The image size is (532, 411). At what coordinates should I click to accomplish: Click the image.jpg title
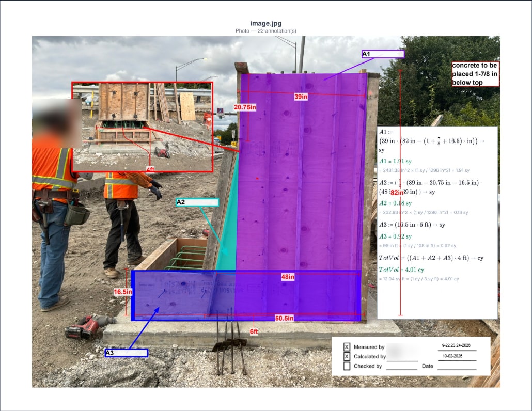coord(265,23)
